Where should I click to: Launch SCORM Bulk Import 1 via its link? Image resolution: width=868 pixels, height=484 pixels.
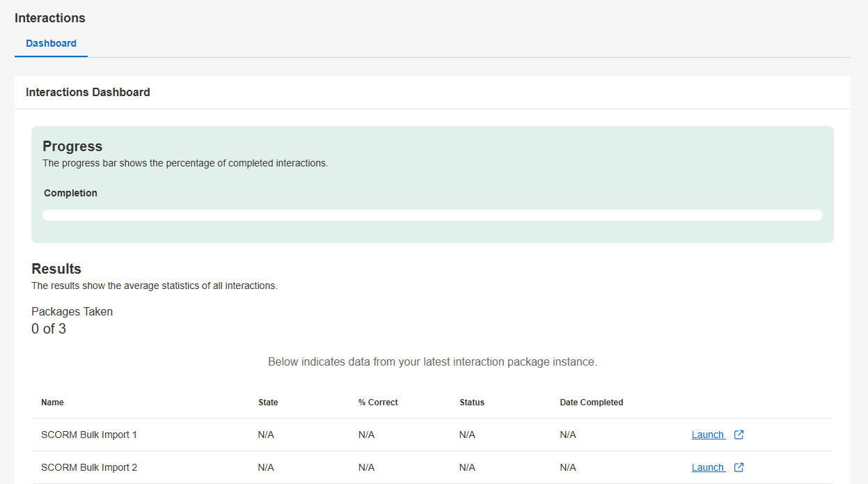coord(708,435)
